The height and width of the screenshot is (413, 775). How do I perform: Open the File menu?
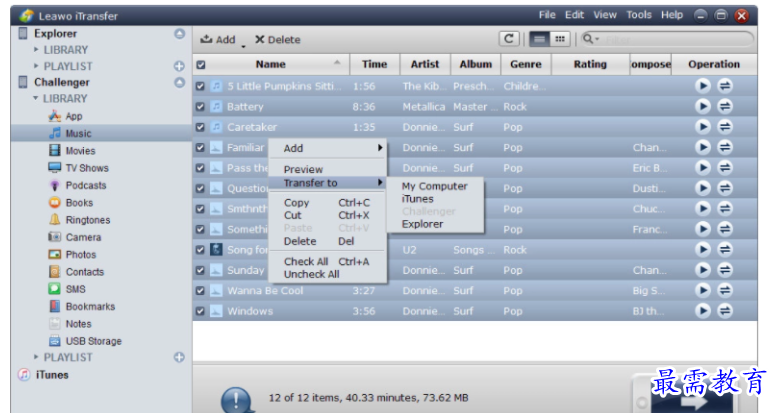click(x=547, y=15)
